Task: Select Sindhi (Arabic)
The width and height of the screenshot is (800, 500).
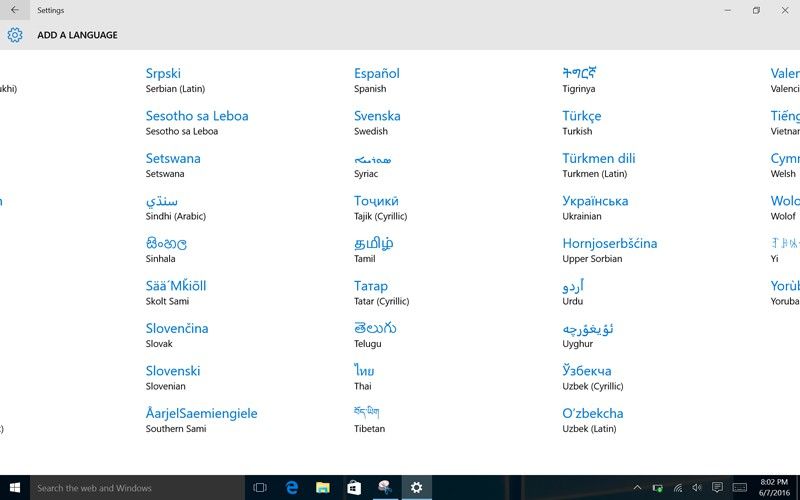Action: 176,208
